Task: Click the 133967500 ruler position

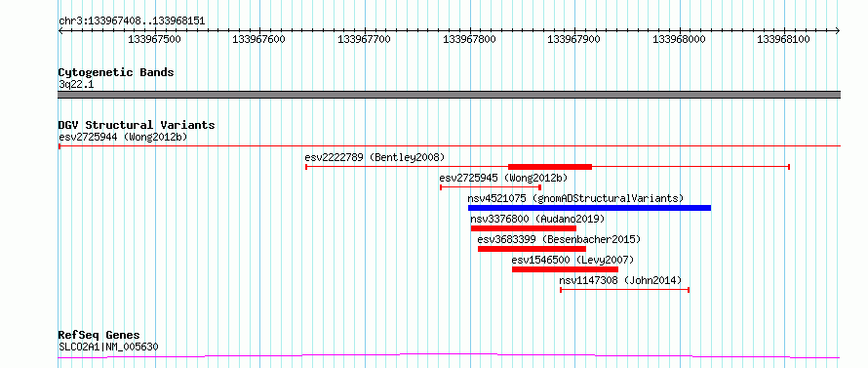Action: click(x=154, y=39)
